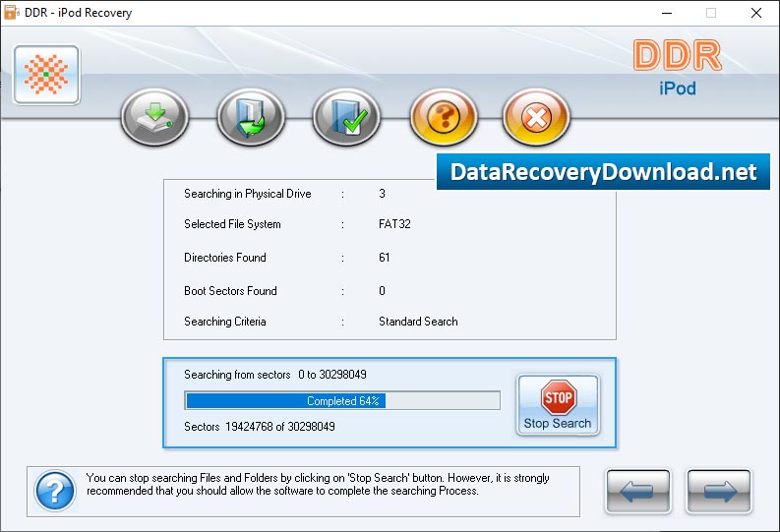Screen dimensions: 780x532
Task: Click the app icon in title bar
Action: 11,13
